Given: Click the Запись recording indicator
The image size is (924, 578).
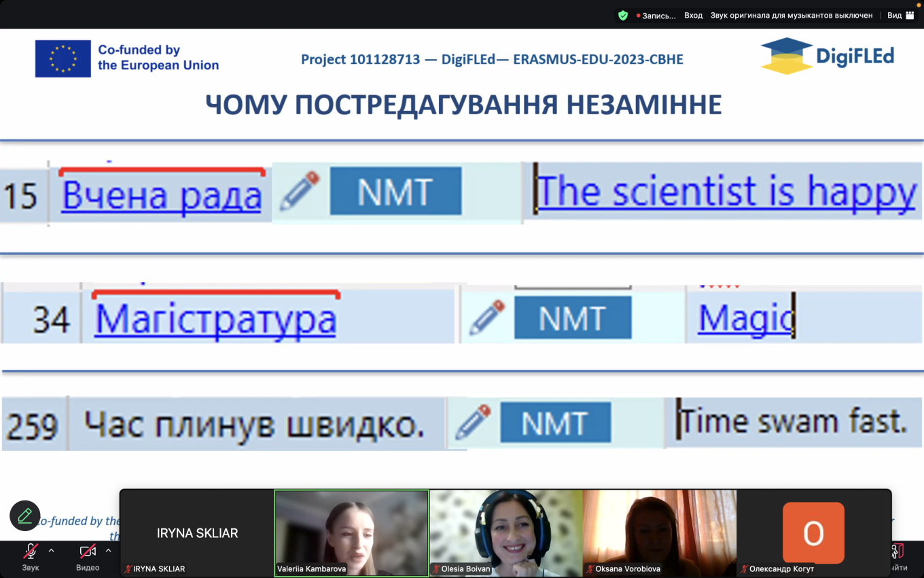Looking at the screenshot, I should 656,15.
